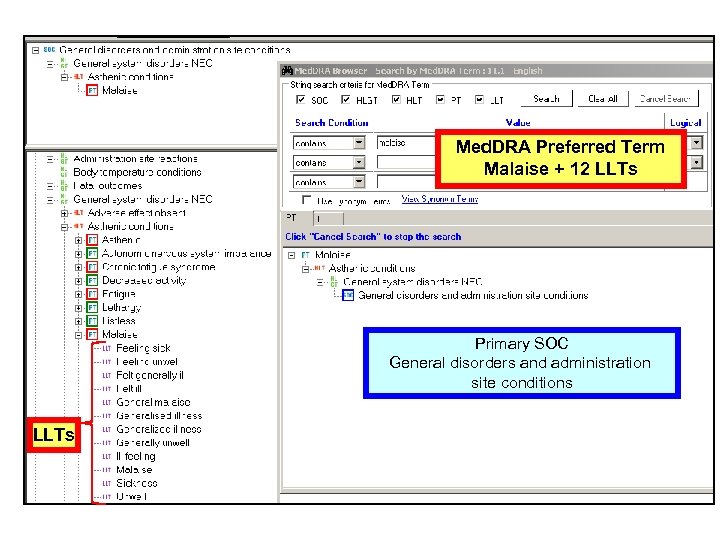Image resolution: width=720 pixels, height=540 pixels.
Task: Click the LLT icon next to Feeling sick
Action: coord(107,349)
